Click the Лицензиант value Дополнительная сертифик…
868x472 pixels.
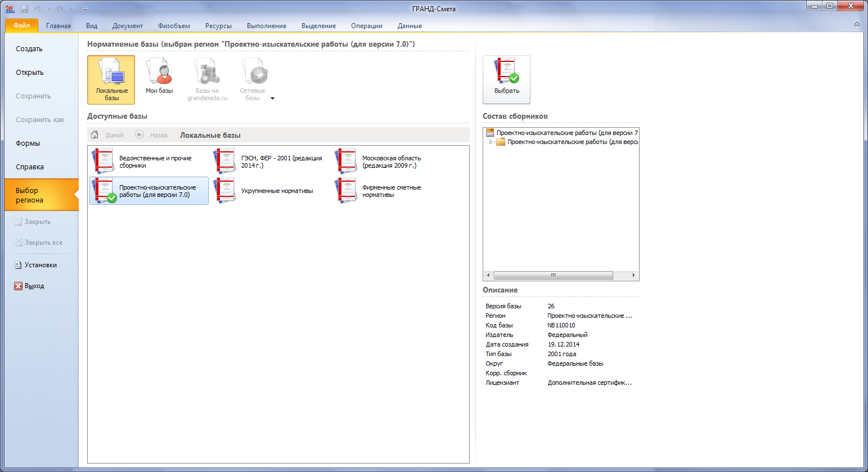click(x=590, y=383)
